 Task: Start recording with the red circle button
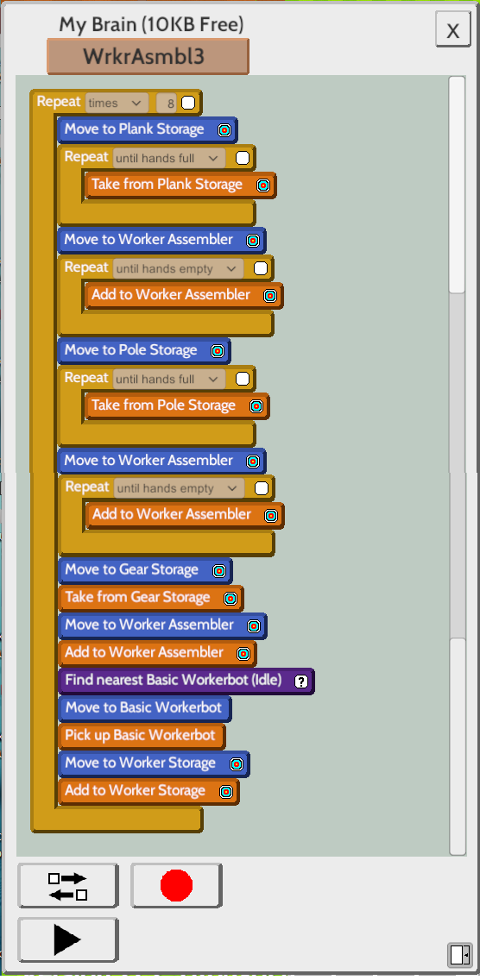click(x=176, y=886)
